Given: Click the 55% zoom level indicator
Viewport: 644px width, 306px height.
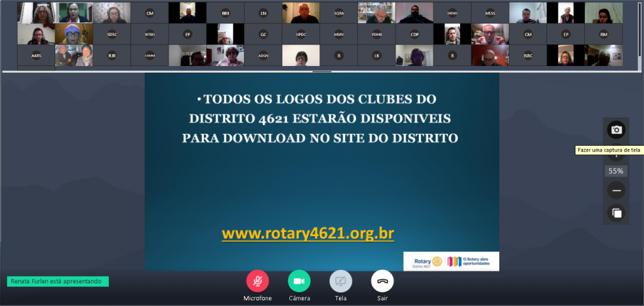Looking at the screenshot, I should [x=615, y=171].
